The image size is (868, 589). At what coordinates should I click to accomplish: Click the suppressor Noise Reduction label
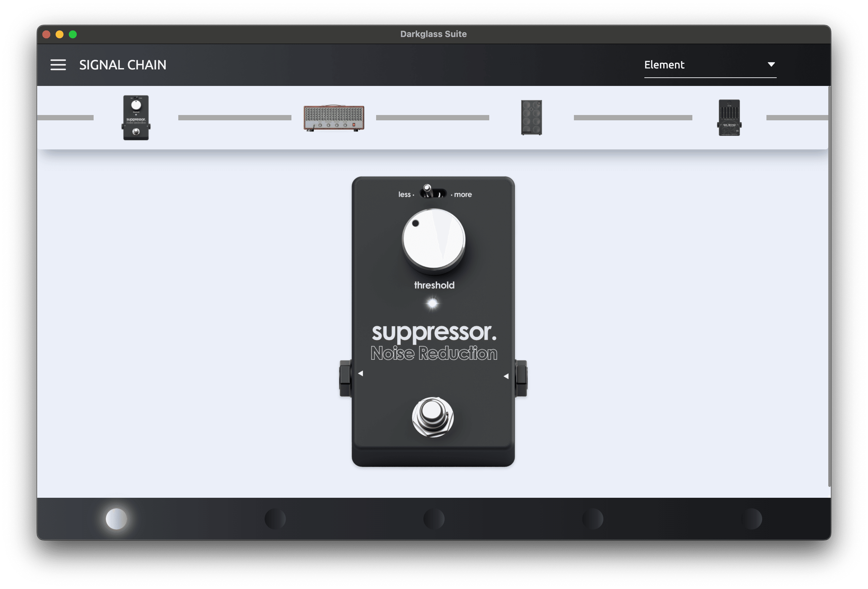click(434, 353)
